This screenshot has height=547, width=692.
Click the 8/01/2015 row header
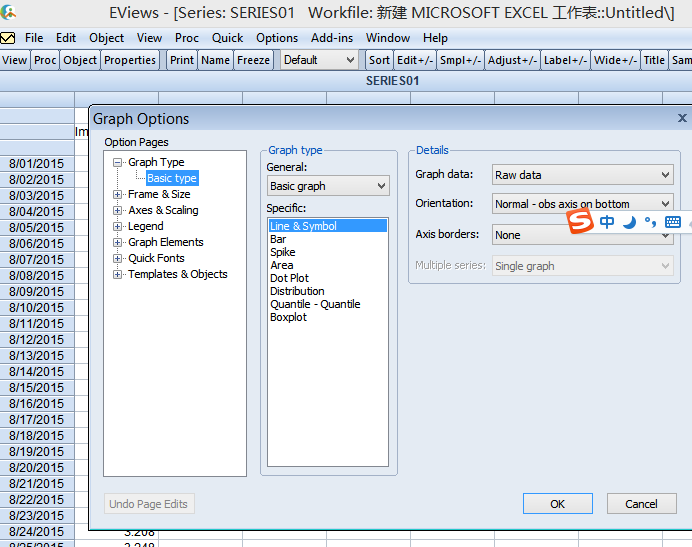pos(37,164)
